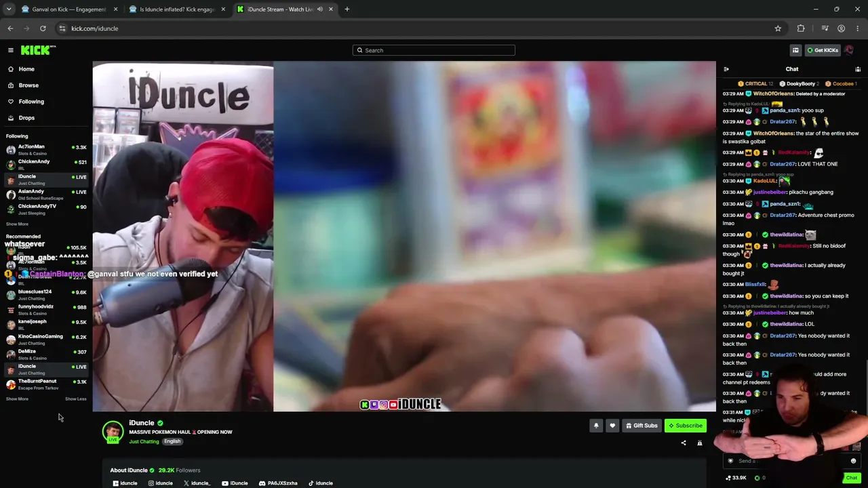Image resolution: width=868 pixels, height=488 pixels.
Task: Switch to Is Iduncle inflated tab
Action: point(177,9)
